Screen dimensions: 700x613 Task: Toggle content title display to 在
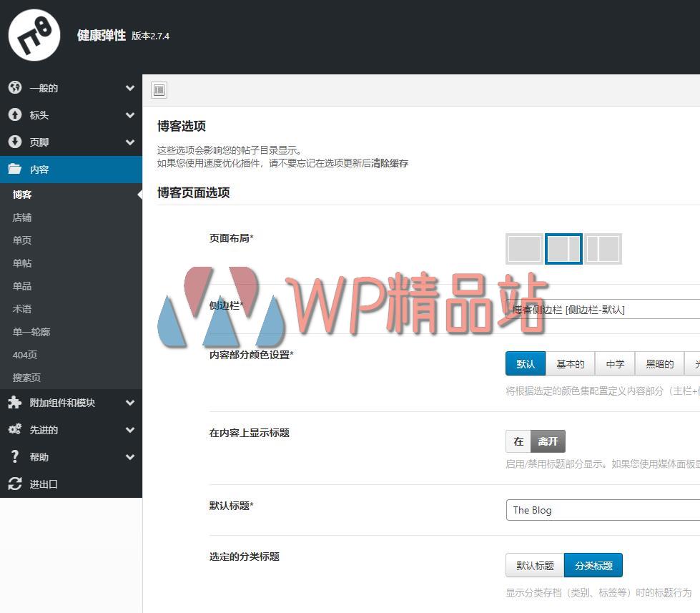pyautogui.click(x=518, y=441)
